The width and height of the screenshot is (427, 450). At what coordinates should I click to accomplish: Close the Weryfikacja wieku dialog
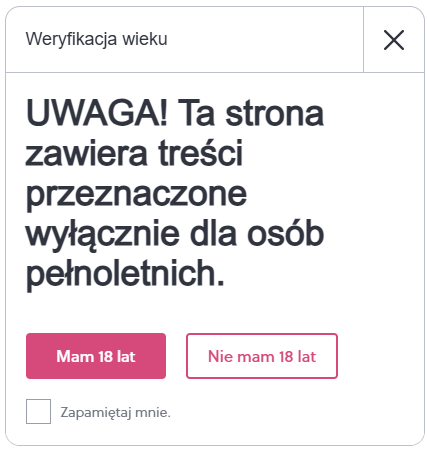(394, 40)
